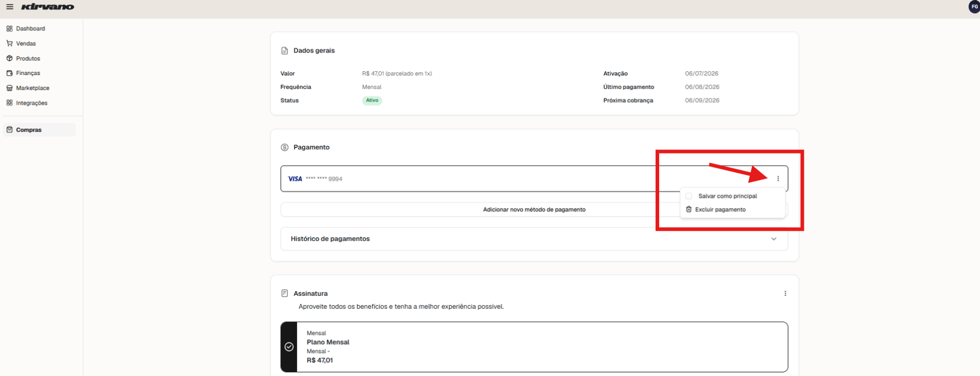Tick the Salvar como principal checkbox
The width and height of the screenshot is (980, 376).
(x=689, y=196)
